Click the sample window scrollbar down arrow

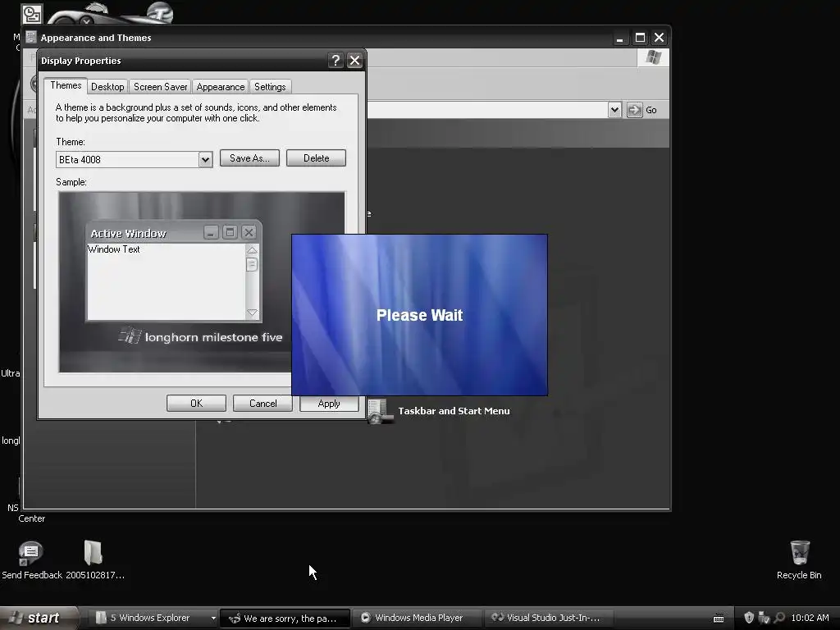252,313
